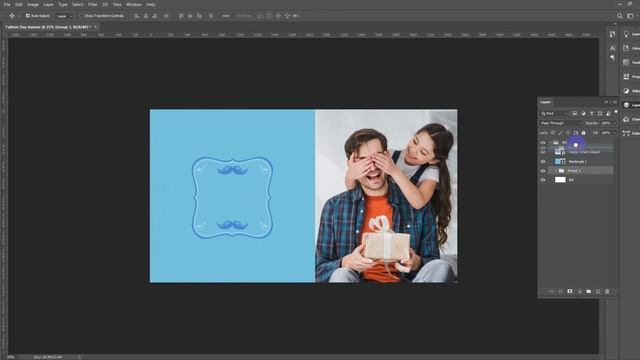640x360 pixels.
Task: Open the Paragraph panel icon
Action: point(612,58)
